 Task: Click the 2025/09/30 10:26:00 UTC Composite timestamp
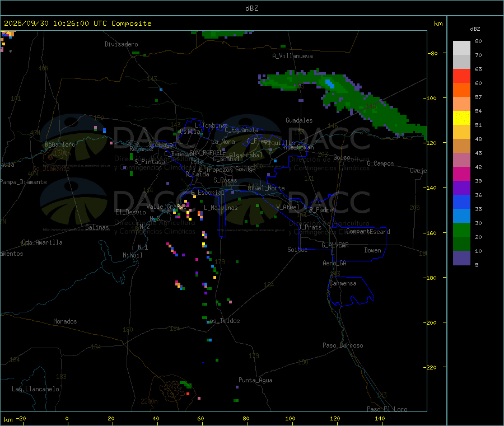[x=77, y=24]
